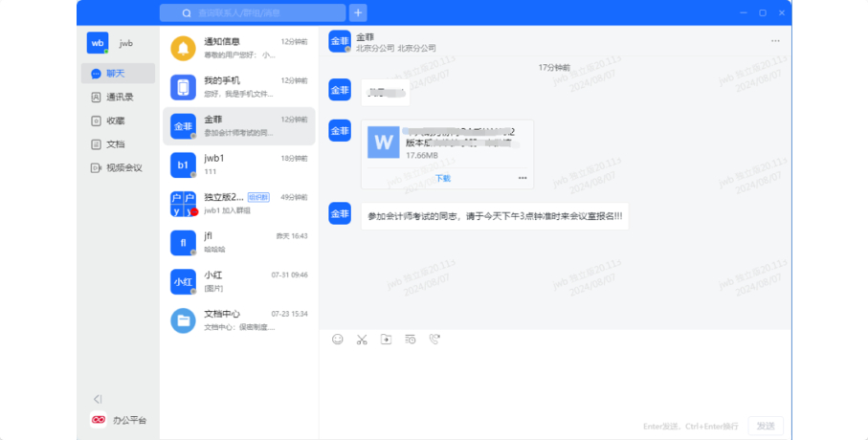This screenshot has height=440, width=868.
Task: Click 下载 to download the file
Action: pyautogui.click(x=442, y=178)
